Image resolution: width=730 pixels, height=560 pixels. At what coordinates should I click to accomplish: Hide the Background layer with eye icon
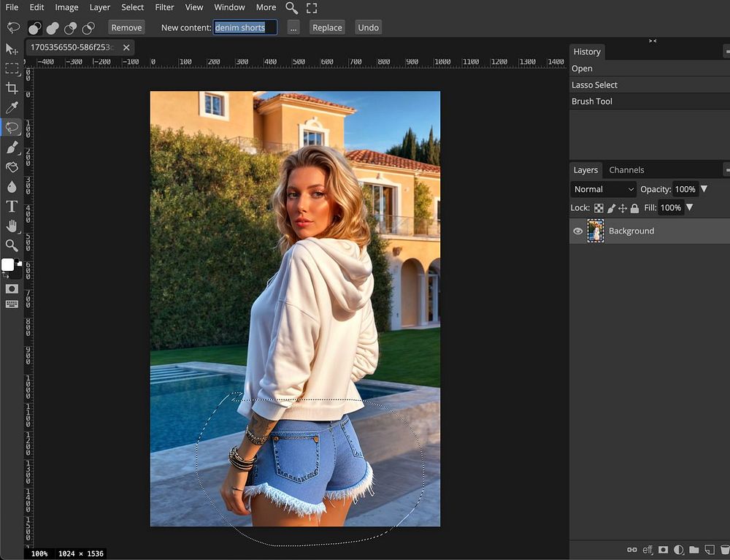pos(578,231)
